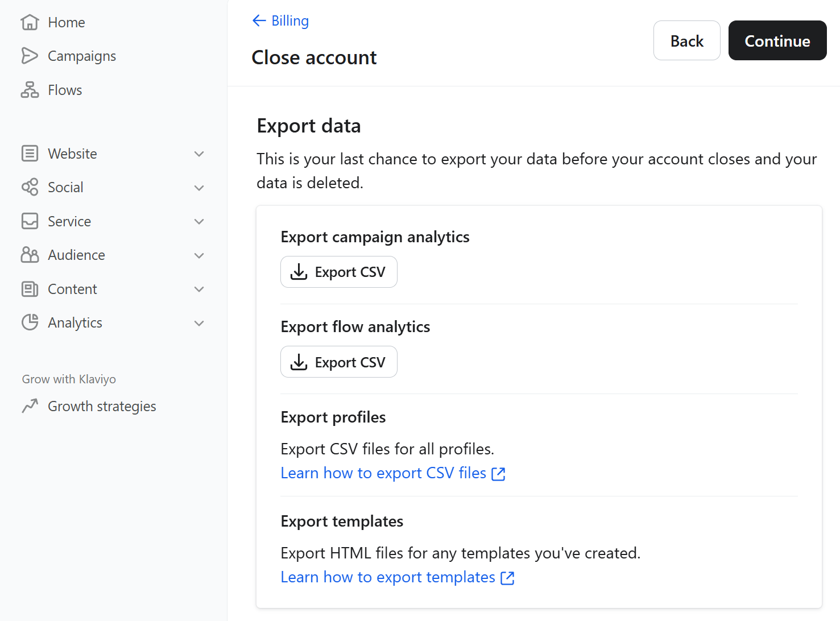Click the external-link icon on export templates
The width and height of the screenshot is (840, 621).
click(x=507, y=577)
